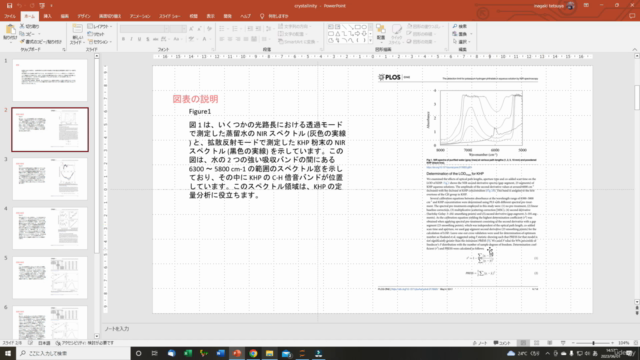The image size is (640, 360).
Task: Toggle italic formatting
Action: [x=131, y=39]
